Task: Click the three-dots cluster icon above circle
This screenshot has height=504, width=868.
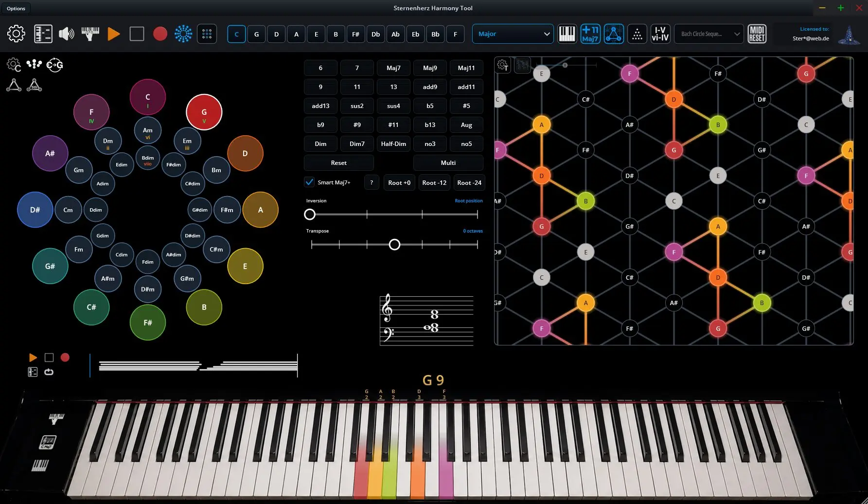Action: point(34,64)
